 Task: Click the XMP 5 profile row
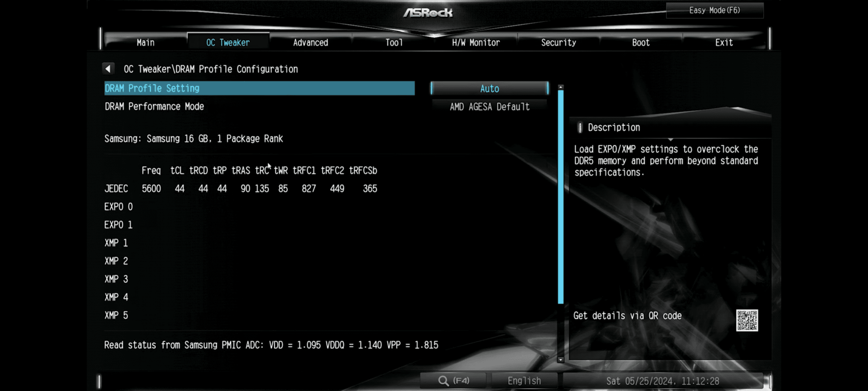pyautogui.click(x=116, y=315)
